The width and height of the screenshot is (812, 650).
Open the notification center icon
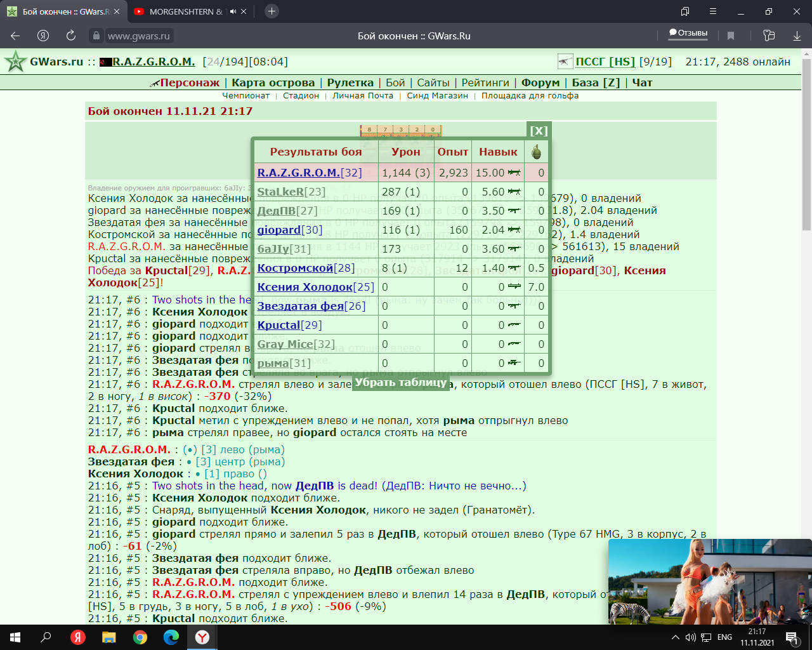(792, 637)
